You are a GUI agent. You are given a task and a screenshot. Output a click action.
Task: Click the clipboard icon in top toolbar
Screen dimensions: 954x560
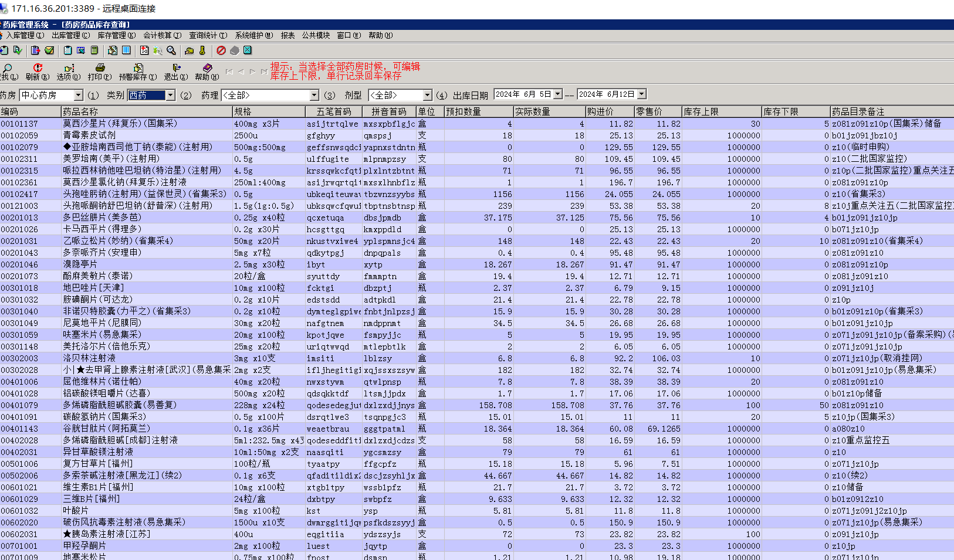point(68,50)
